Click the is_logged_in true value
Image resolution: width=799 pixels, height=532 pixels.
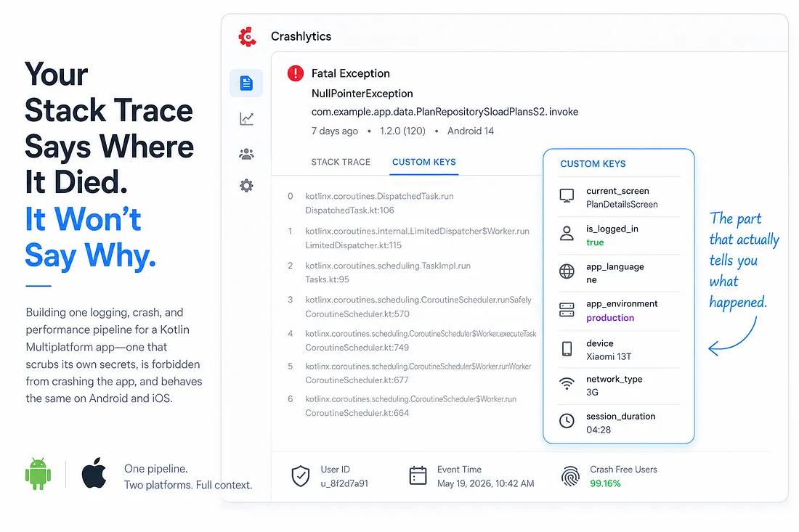click(x=595, y=242)
